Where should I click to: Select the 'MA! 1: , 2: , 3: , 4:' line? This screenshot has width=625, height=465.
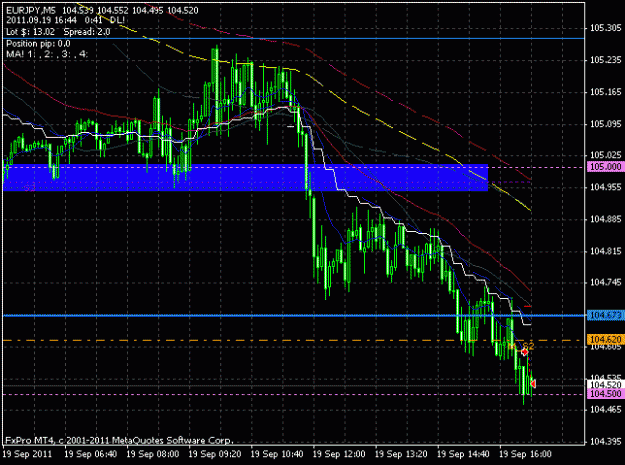pos(47,54)
